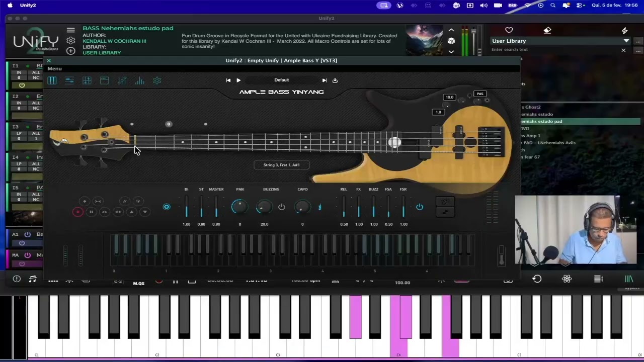Open Spotlight search in menu bar
This screenshot has width=644, height=362.
(553, 5)
